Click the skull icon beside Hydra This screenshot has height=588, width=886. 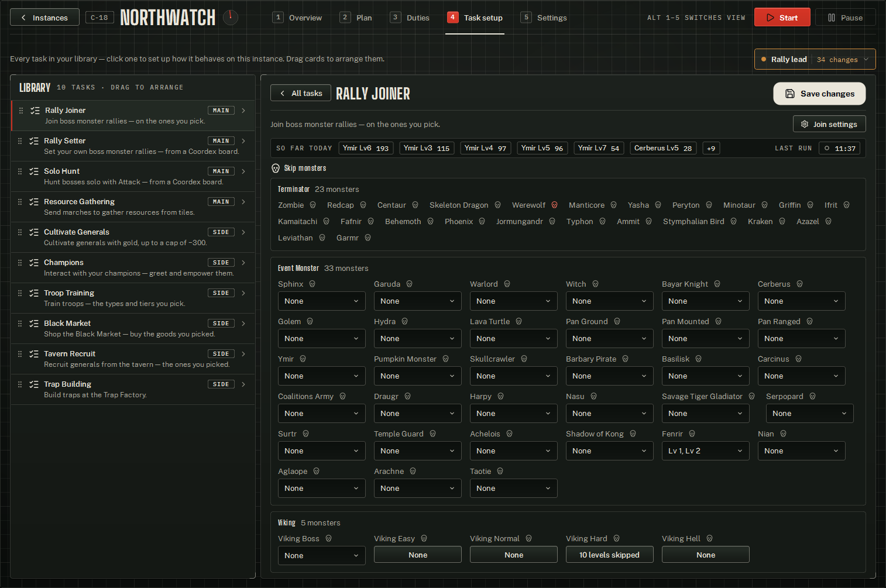tap(405, 322)
